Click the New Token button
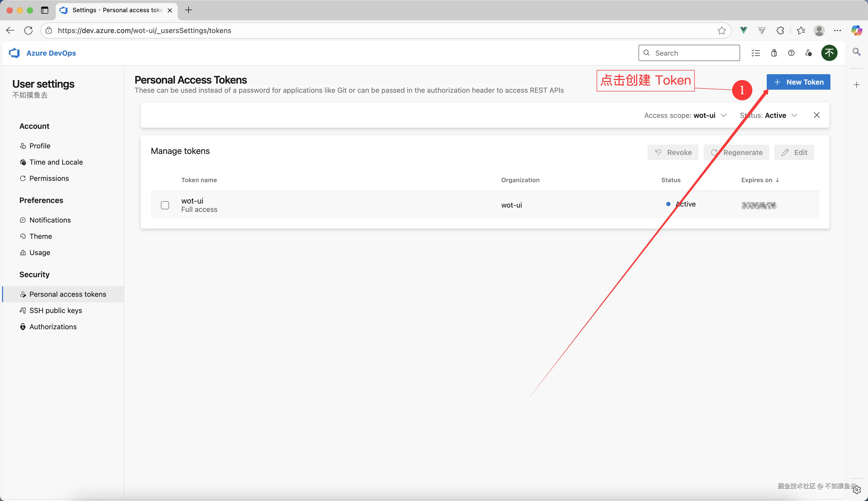This screenshot has width=868, height=501. (x=798, y=82)
